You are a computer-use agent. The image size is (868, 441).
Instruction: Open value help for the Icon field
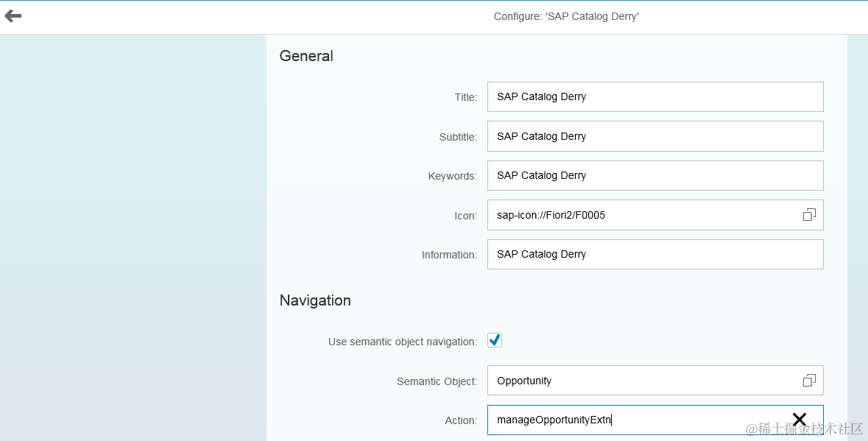click(x=809, y=215)
